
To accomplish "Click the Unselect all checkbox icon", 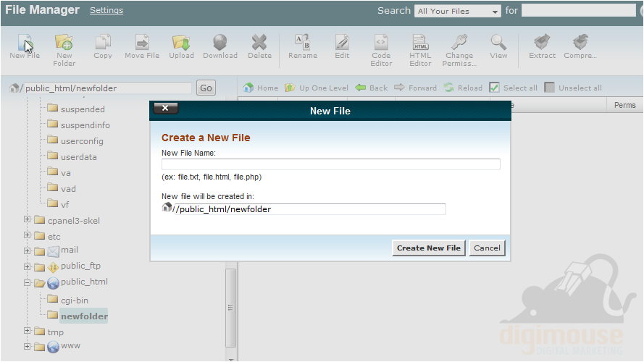I will pos(549,88).
